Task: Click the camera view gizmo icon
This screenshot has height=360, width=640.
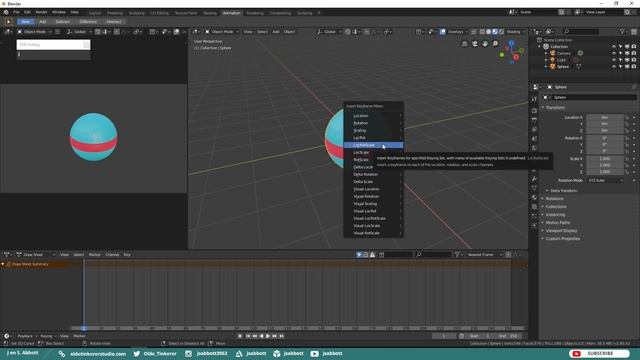Action: [x=475, y=44]
